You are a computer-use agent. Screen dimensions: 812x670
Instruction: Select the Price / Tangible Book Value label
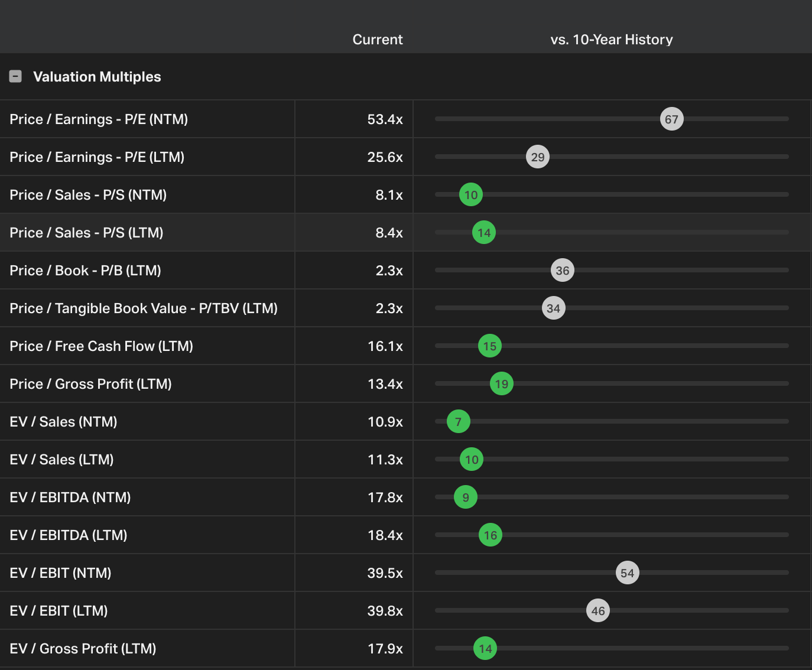[x=144, y=308]
